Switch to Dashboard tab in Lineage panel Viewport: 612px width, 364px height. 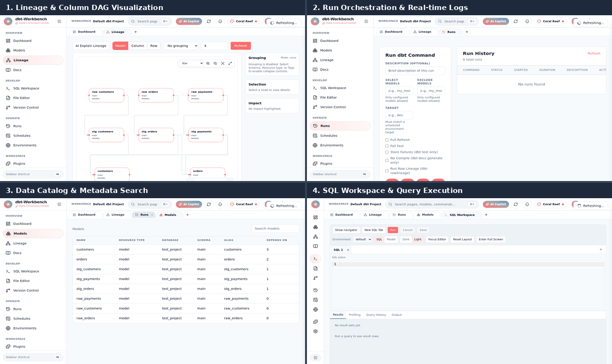pyautogui.click(x=84, y=32)
